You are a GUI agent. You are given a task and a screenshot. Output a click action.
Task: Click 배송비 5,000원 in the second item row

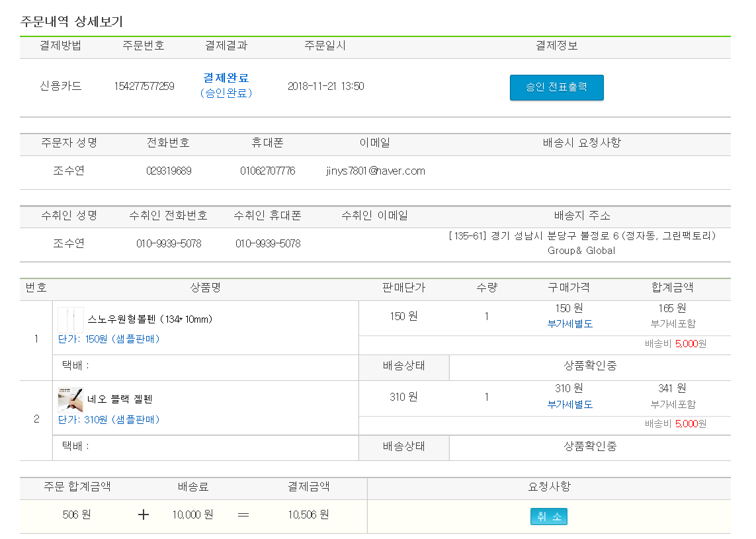[675, 424]
